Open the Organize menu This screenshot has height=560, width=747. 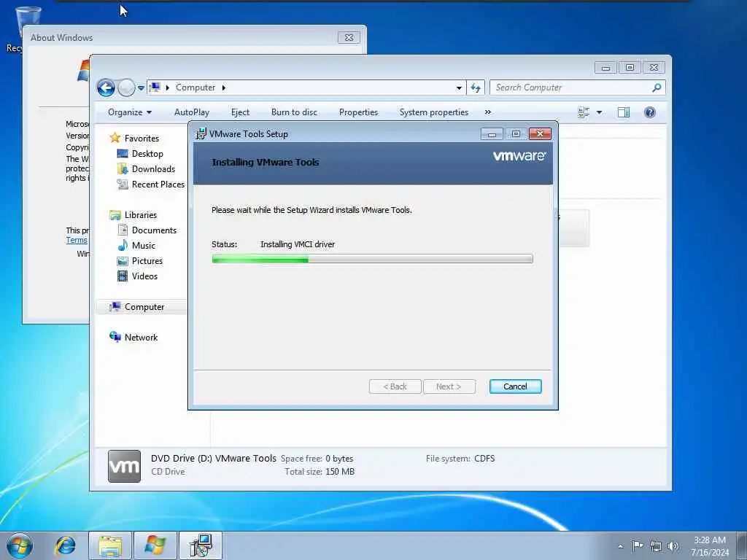pos(130,112)
